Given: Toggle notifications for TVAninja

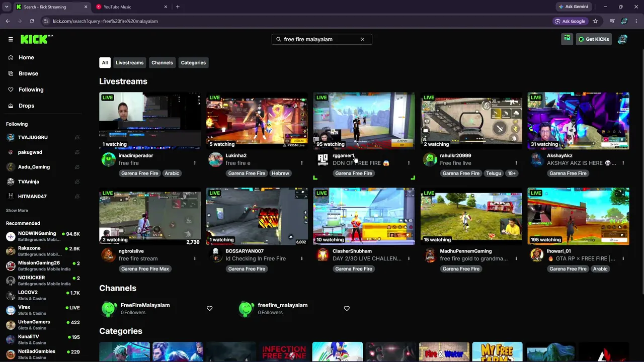Looking at the screenshot, I should [x=77, y=182].
